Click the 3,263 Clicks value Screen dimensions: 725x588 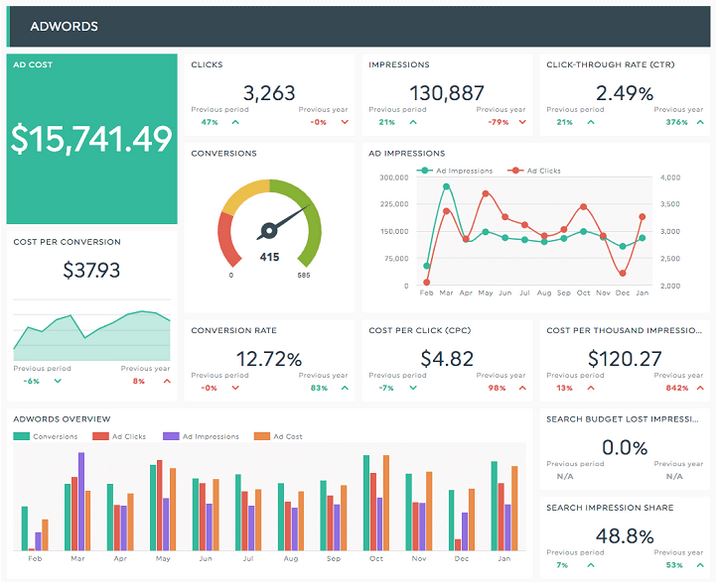[269, 93]
